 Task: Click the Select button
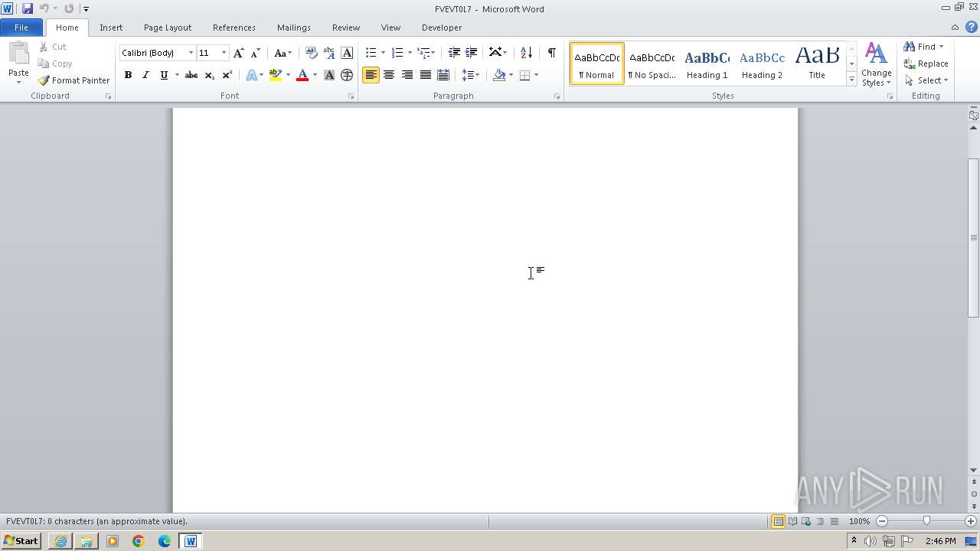926,80
